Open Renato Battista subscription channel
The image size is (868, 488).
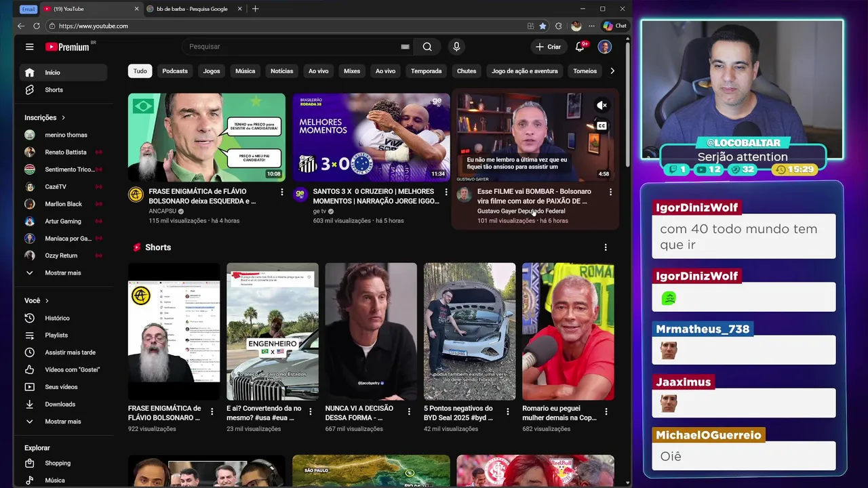click(x=63, y=152)
